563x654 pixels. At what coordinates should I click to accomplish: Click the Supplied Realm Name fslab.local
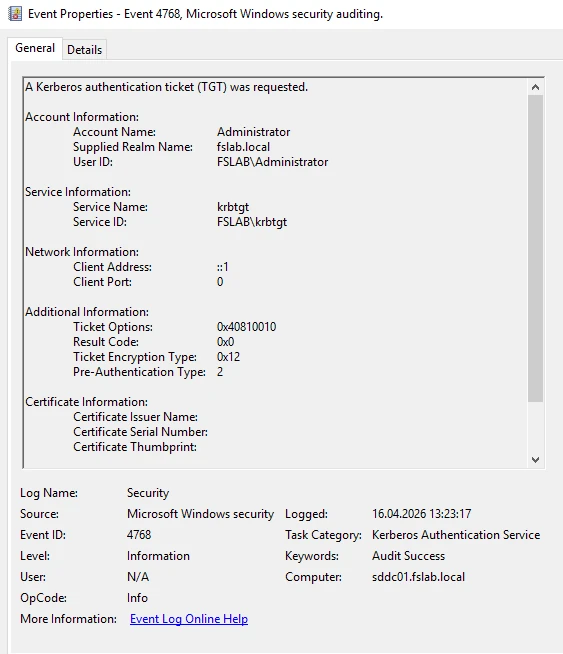coord(243,147)
